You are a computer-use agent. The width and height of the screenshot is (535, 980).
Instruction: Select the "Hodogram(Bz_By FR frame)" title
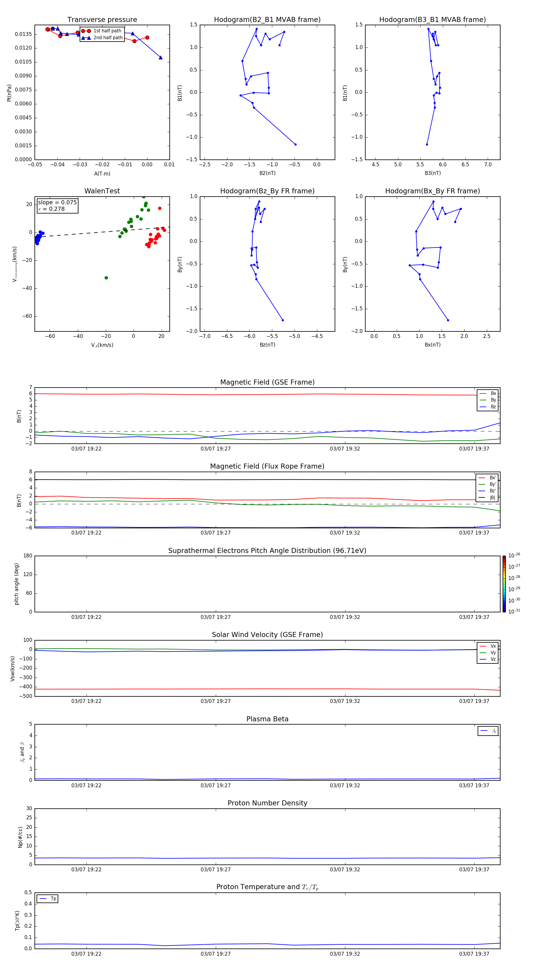click(267, 191)
